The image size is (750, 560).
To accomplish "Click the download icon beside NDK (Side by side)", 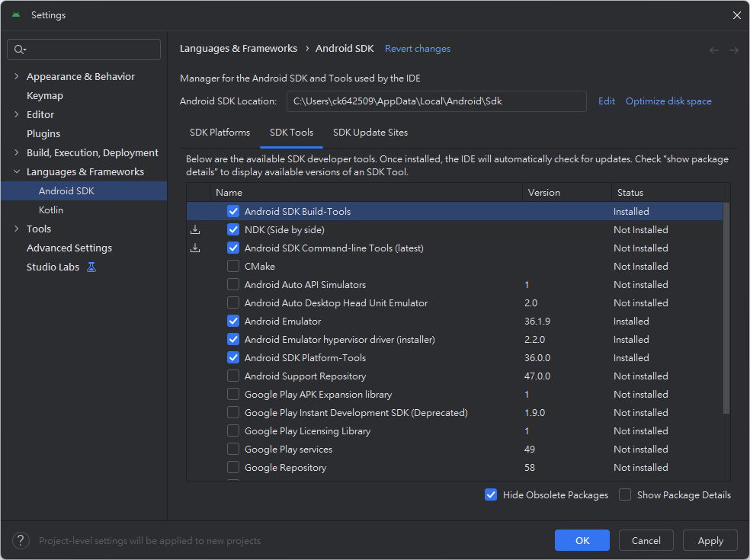I will pos(195,230).
